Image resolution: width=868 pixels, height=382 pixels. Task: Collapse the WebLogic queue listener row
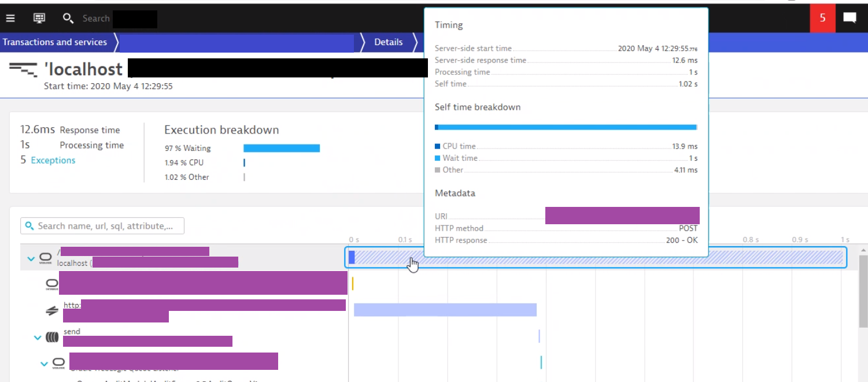tap(44, 364)
